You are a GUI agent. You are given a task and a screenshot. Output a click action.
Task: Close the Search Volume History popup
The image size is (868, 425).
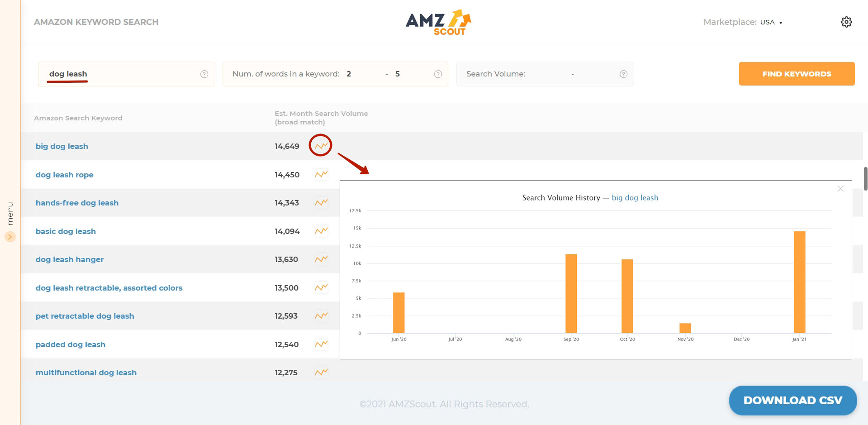point(840,189)
